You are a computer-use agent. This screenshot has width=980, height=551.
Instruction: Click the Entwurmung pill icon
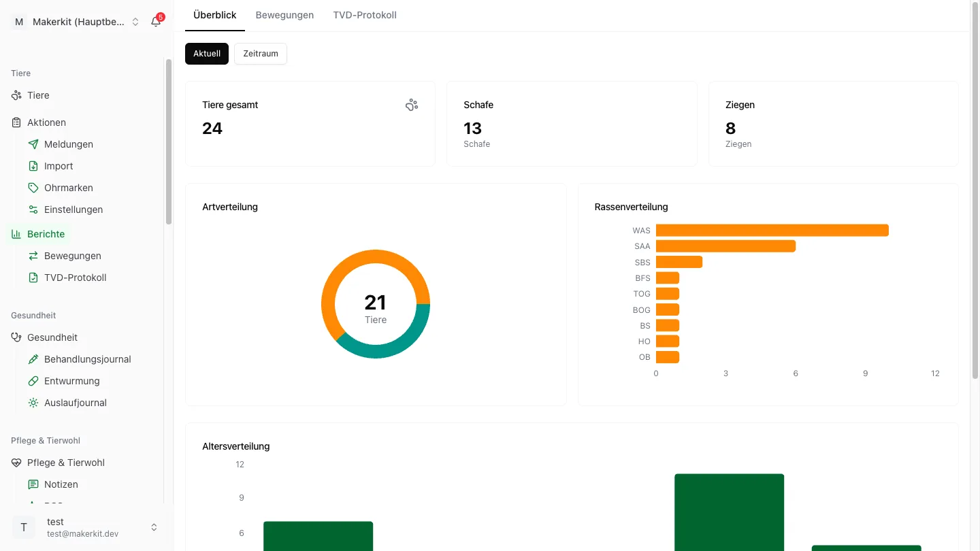tap(33, 381)
